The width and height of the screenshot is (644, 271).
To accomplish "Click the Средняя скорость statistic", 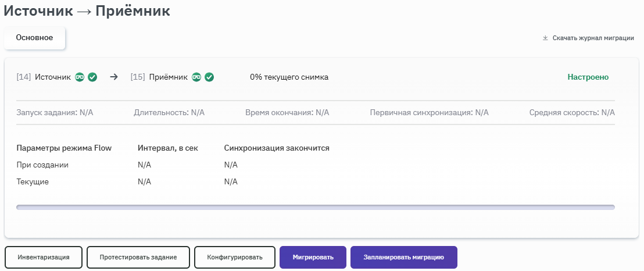I will 572,112.
